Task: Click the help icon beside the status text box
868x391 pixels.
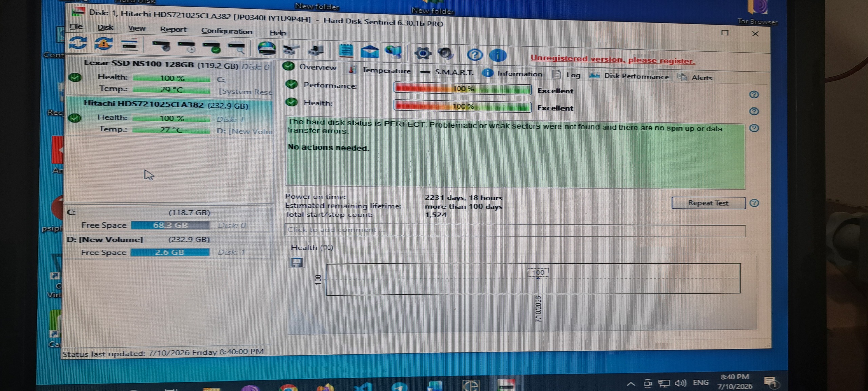Action: click(754, 128)
